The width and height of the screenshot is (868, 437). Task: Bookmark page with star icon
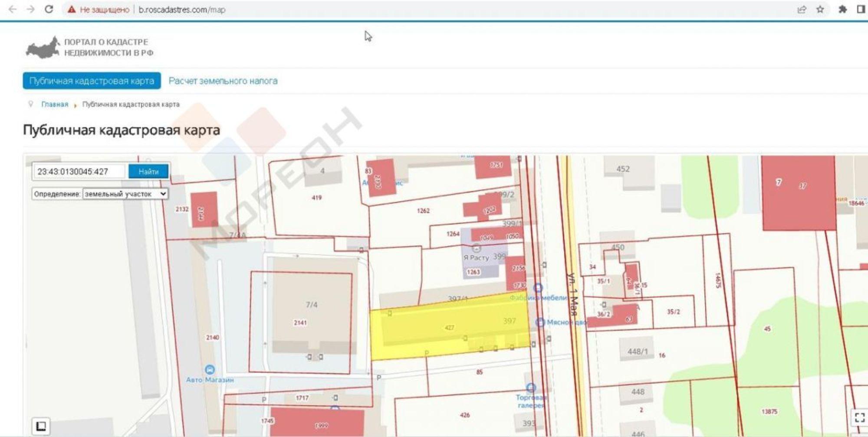tap(820, 9)
